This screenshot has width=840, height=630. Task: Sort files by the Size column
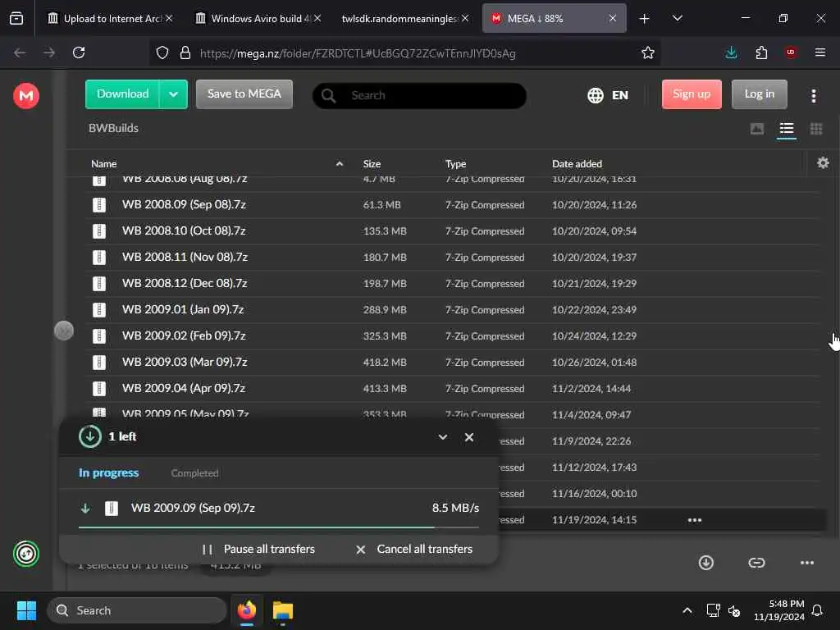point(372,163)
